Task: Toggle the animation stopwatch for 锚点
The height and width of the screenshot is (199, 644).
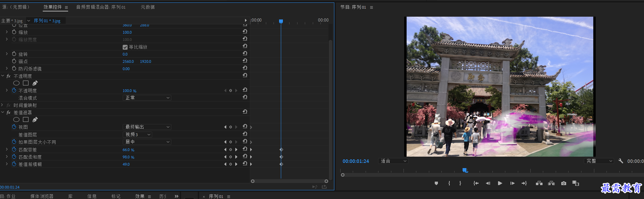Action: 14,61
